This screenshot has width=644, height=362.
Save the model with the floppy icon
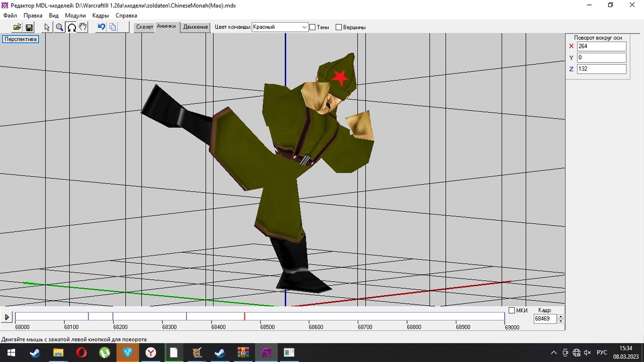[29, 27]
